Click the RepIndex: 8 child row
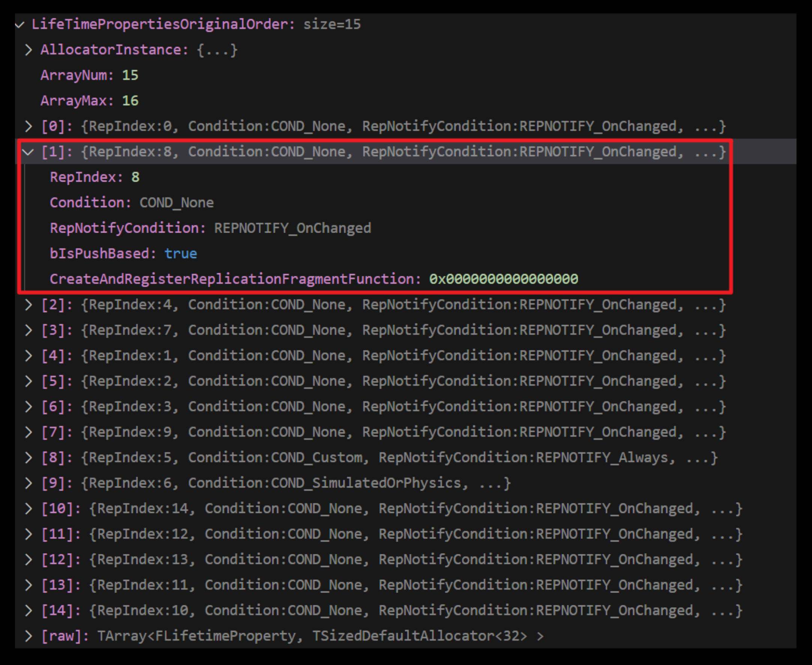 (95, 177)
